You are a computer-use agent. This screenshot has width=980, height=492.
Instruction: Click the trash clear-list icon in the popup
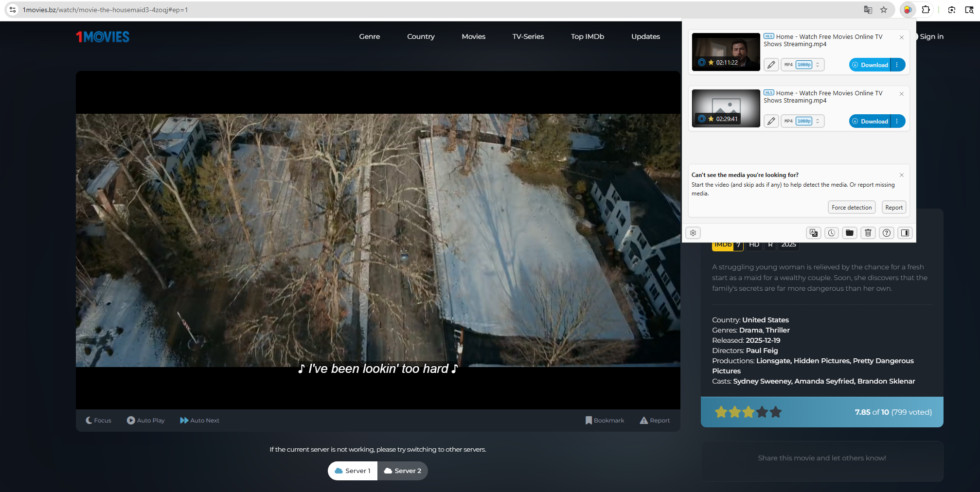[868, 233]
